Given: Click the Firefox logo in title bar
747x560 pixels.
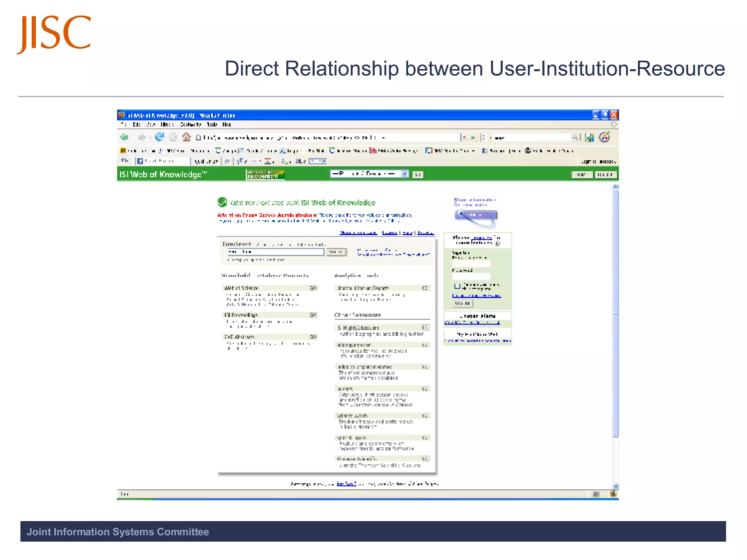Looking at the screenshot, I should (x=121, y=115).
